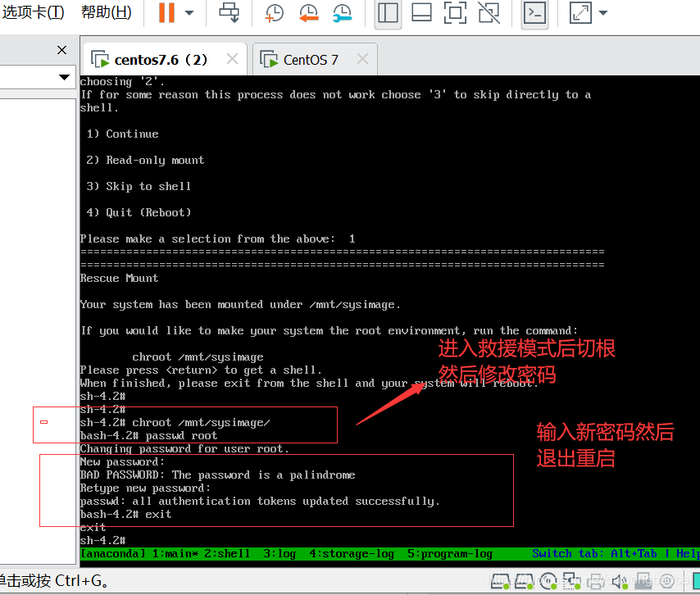Switch to console view mode
Image resolution: width=700 pixels, height=595 pixels.
[534, 14]
